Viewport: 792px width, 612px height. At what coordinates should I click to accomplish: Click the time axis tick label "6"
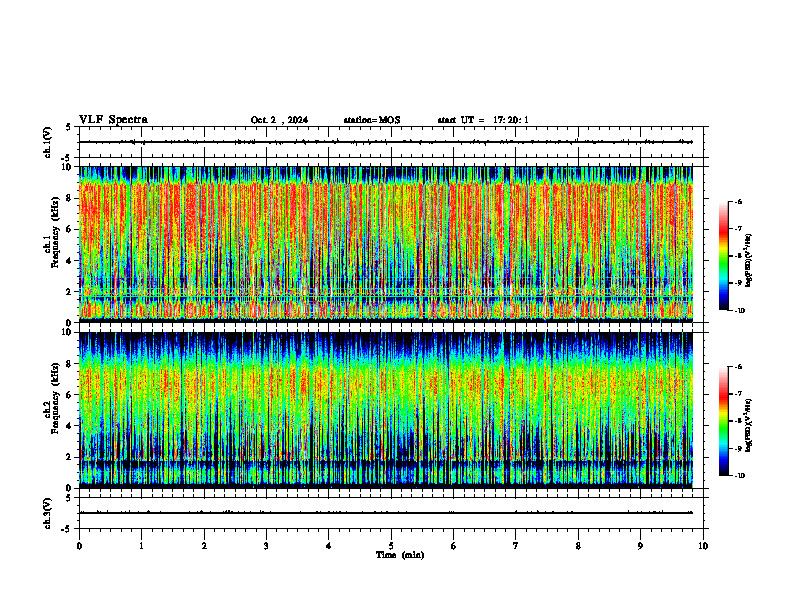(454, 546)
